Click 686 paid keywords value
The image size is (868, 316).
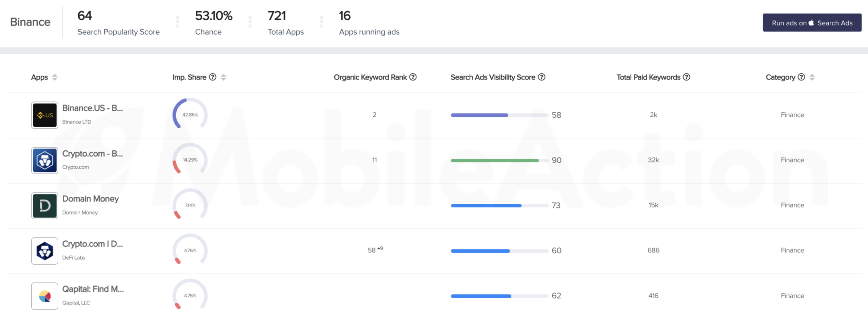[x=653, y=250]
